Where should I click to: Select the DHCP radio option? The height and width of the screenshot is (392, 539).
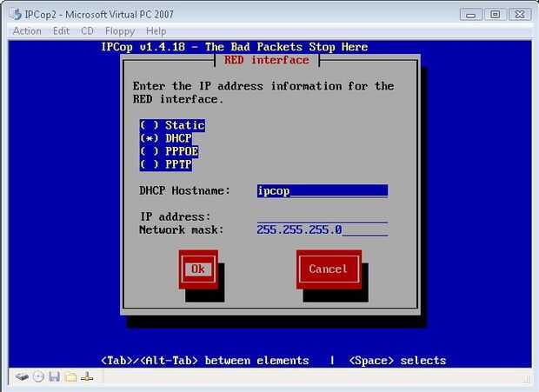click(x=166, y=138)
